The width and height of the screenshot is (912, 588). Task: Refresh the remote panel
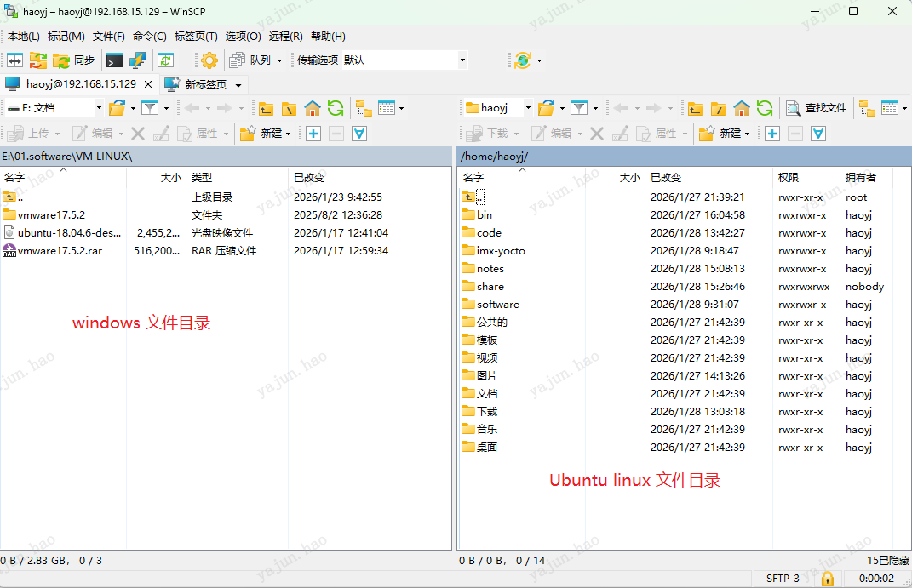pyautogui.click(x=765, y=108)
